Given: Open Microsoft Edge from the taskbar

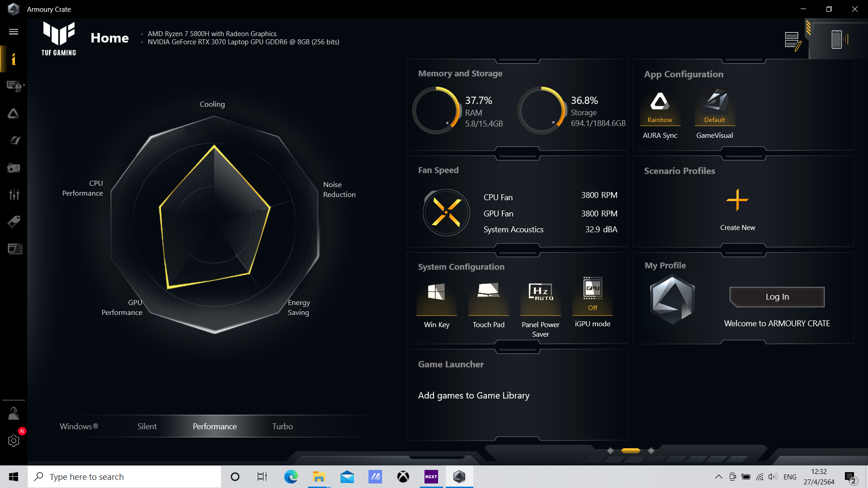Looking at the screenshot, I should (x=291, y=477).
